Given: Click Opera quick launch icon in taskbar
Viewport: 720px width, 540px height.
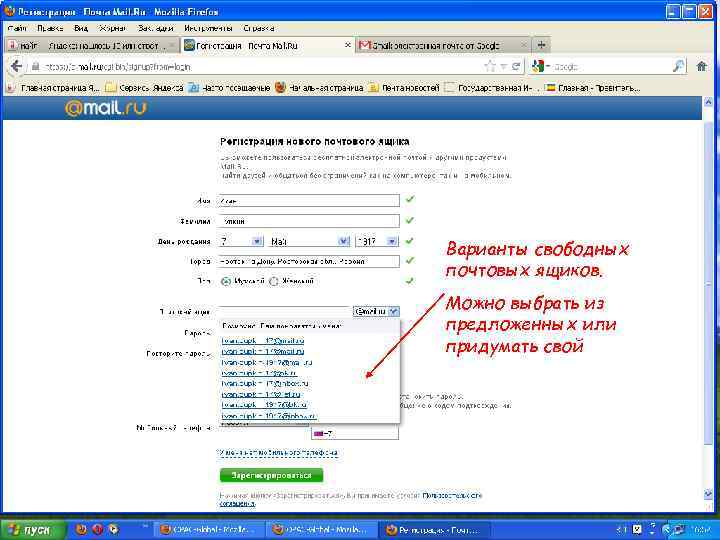Looking at the screenshot, I should pos(97,529).
